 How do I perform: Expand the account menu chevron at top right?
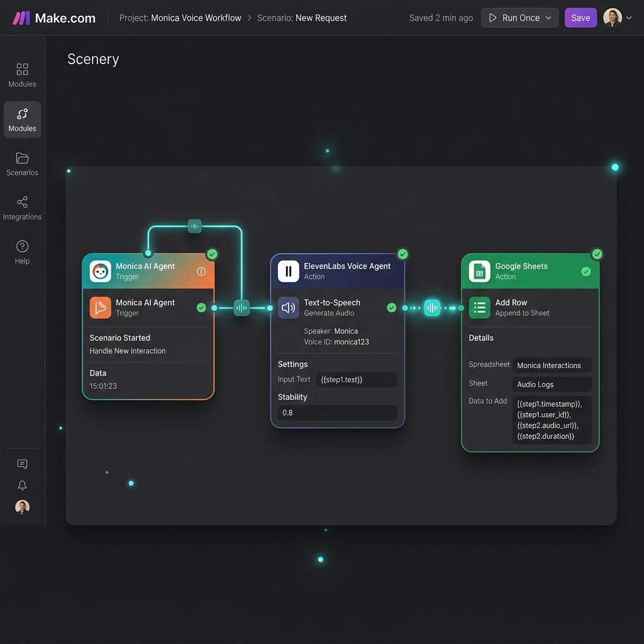[x=629, y=18]
